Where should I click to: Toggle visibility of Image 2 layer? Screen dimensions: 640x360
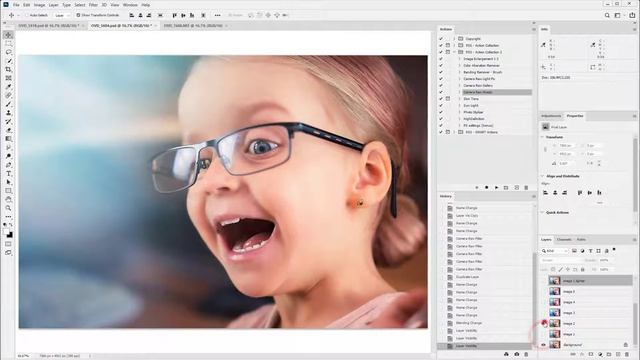click(544, 323)
